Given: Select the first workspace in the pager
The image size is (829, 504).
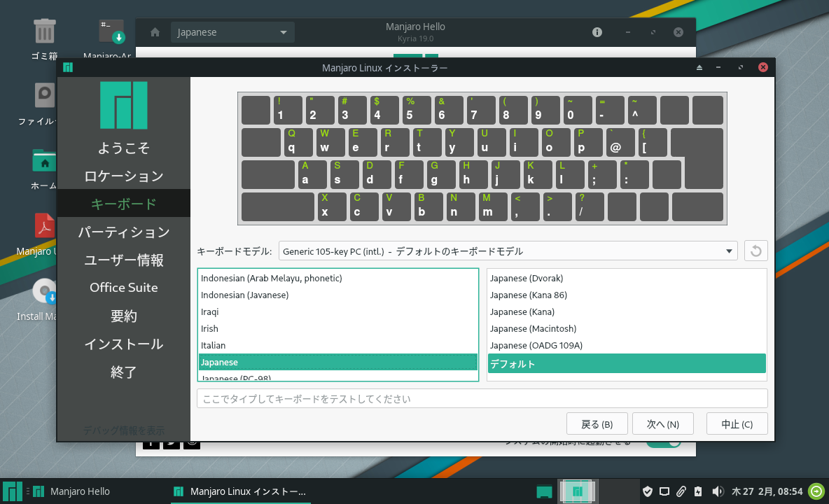Looking at the screenshot, I should (578, 491).
